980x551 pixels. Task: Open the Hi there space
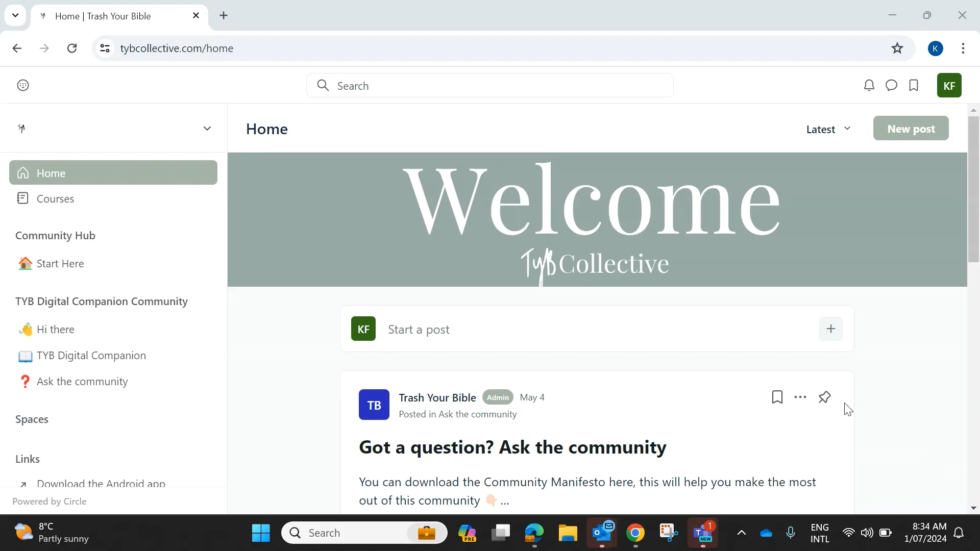(x=56, y=329)
